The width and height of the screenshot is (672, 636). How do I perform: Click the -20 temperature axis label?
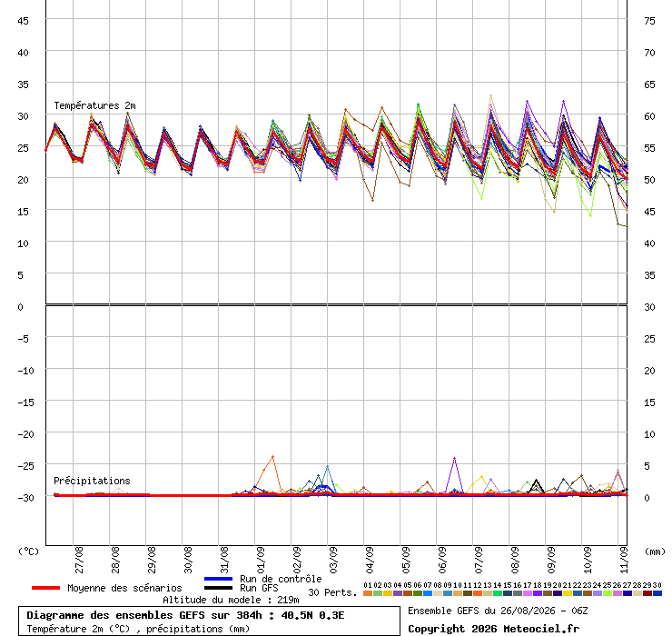click(25, 434)
